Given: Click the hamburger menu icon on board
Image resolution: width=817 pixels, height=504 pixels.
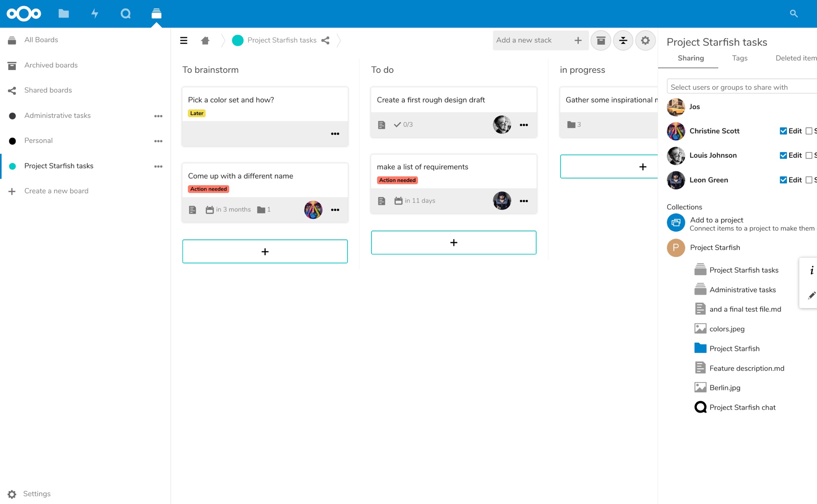Looking at the screenshot, I should point(183,40).
